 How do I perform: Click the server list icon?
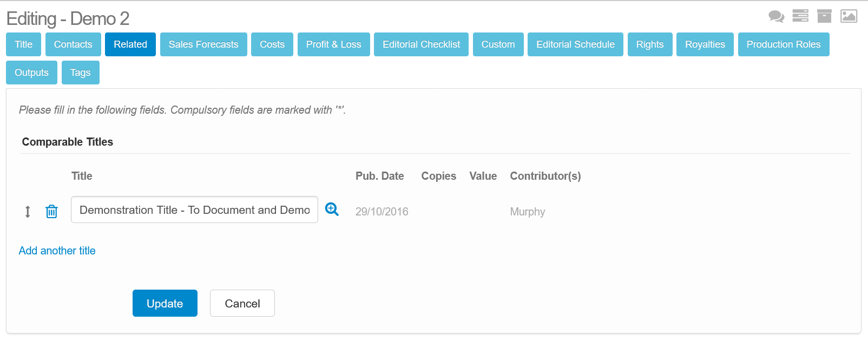[x=800, y=16]
